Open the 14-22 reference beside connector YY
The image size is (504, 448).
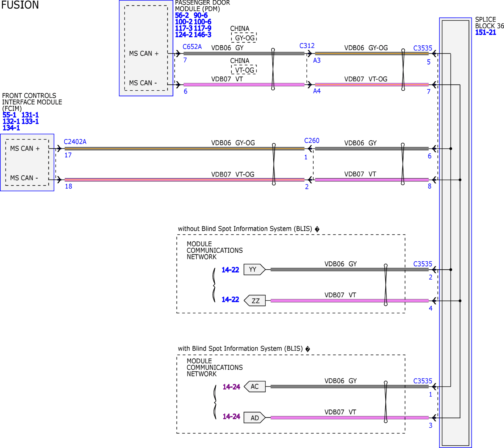[x=230, y=270]
